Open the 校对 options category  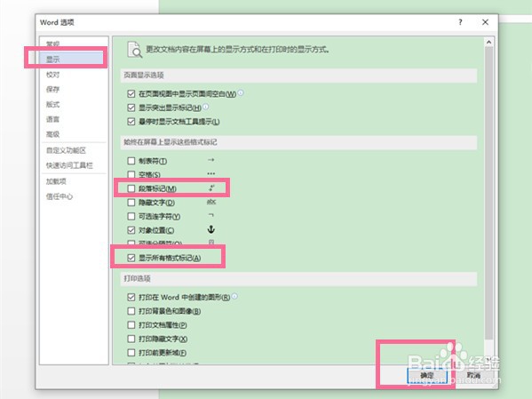pyautogui.click(x=52, y=75)
